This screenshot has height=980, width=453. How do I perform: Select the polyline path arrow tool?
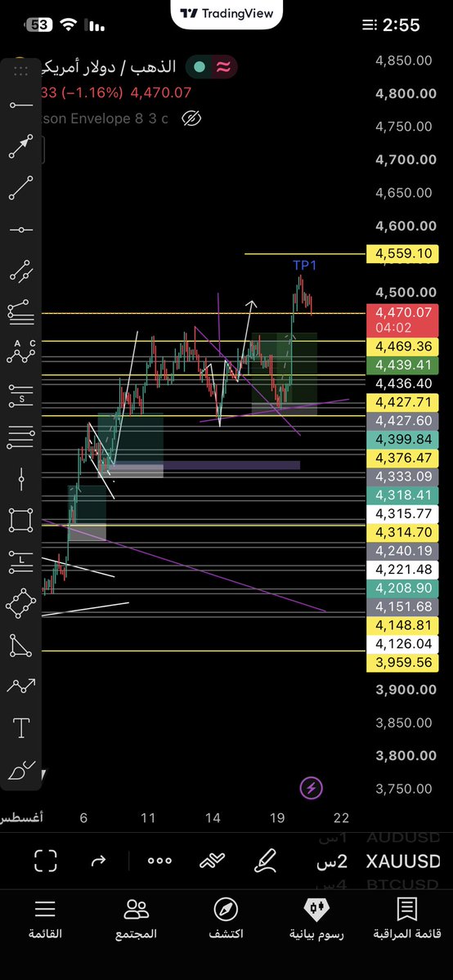point(20,686)
